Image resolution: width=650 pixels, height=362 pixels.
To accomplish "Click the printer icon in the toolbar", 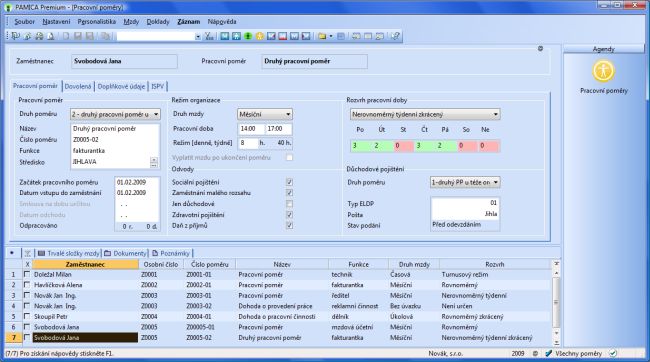I will point(39,36).
